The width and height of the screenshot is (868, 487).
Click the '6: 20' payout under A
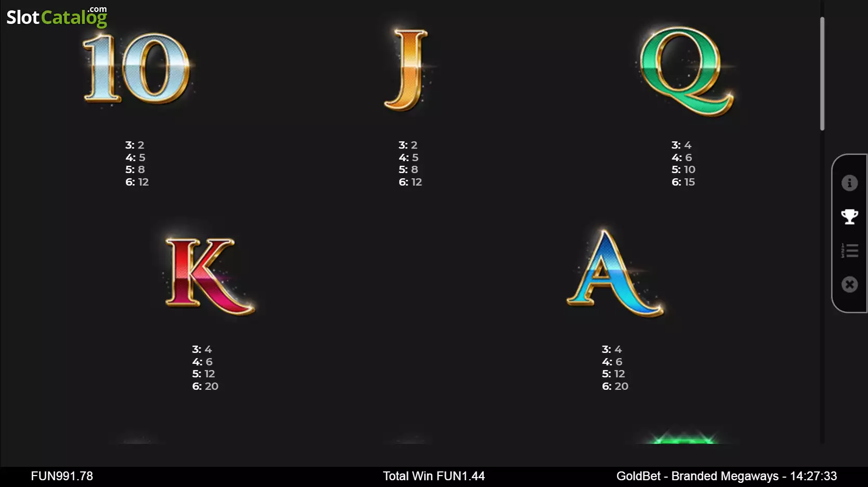615,386
